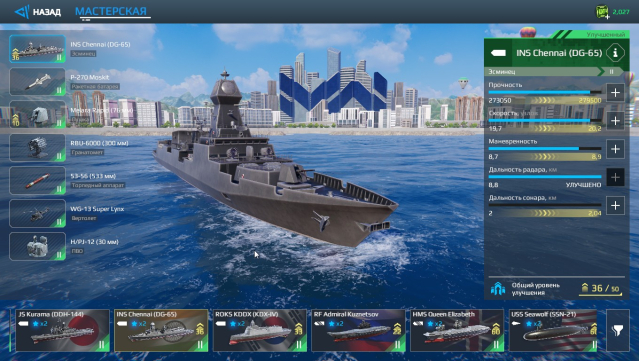Select the P-270 Moskit missile slot
The width and height of the screenshot is (639, 361).
tap(37, 82)
